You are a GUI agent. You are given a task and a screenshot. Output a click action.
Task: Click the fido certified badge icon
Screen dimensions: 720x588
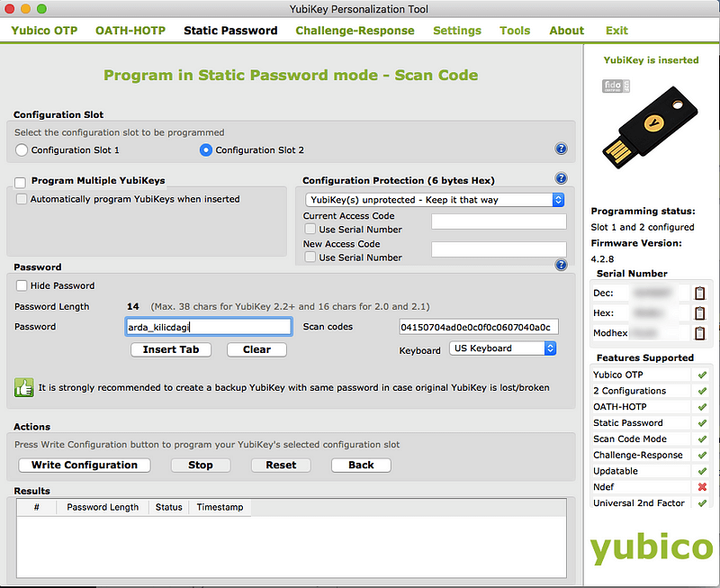[x=616, y=86]
